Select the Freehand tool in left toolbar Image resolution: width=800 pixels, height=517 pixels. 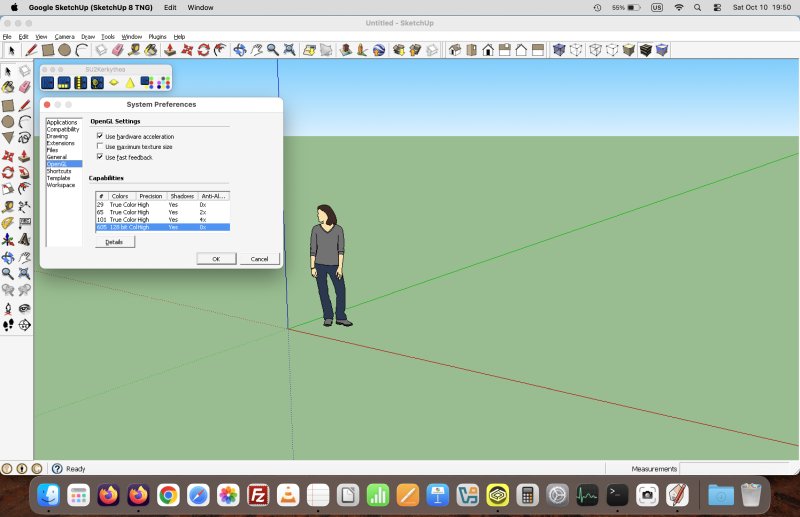point(24,138)
